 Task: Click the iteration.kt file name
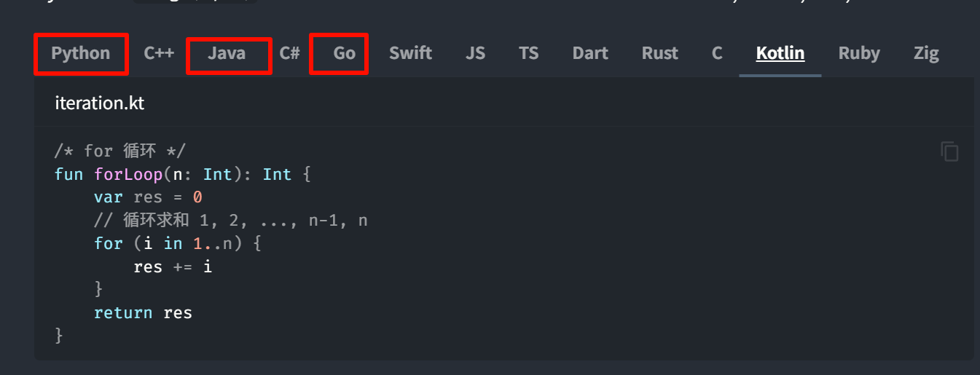click(100, 103)
